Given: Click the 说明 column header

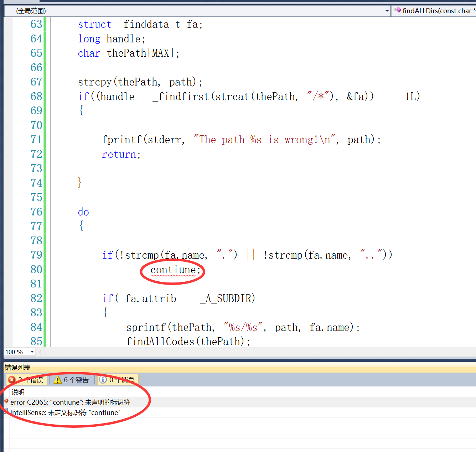Looking at the screenshot, I should point(18,392).
